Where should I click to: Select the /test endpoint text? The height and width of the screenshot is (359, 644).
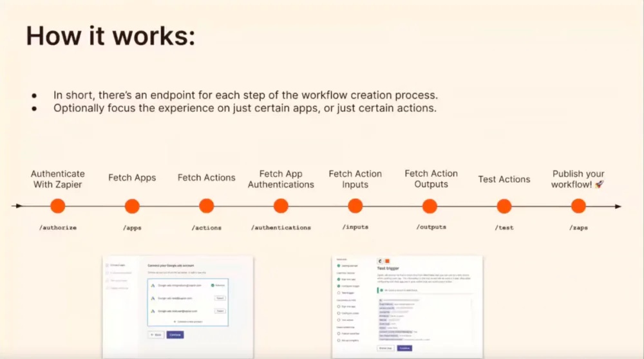[504, 228]
